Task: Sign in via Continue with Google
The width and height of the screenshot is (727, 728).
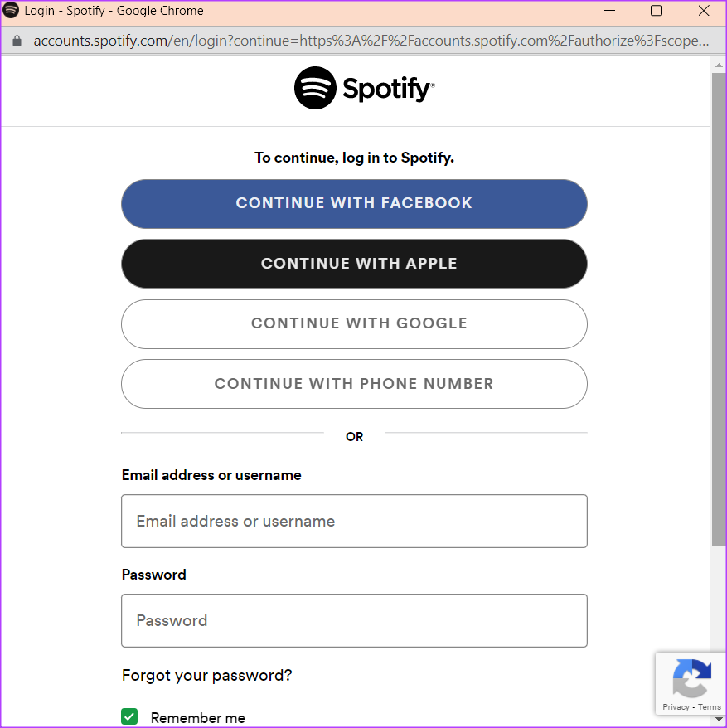Action: click(354, 324)
